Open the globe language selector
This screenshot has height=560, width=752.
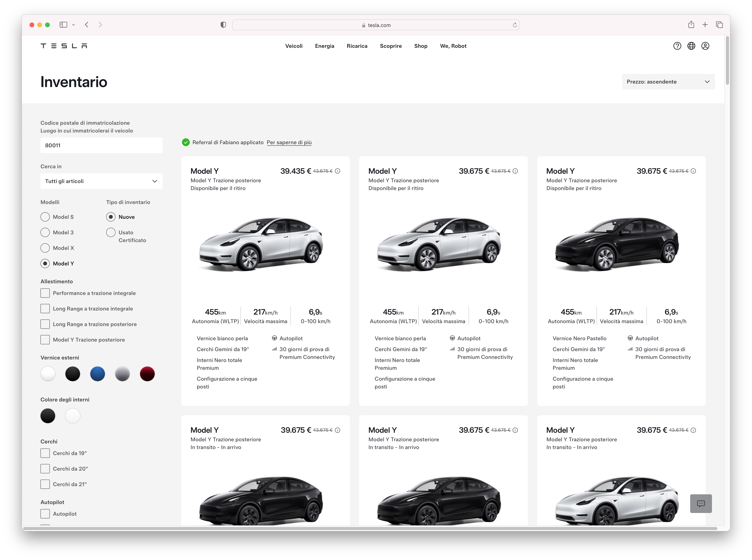691,46
